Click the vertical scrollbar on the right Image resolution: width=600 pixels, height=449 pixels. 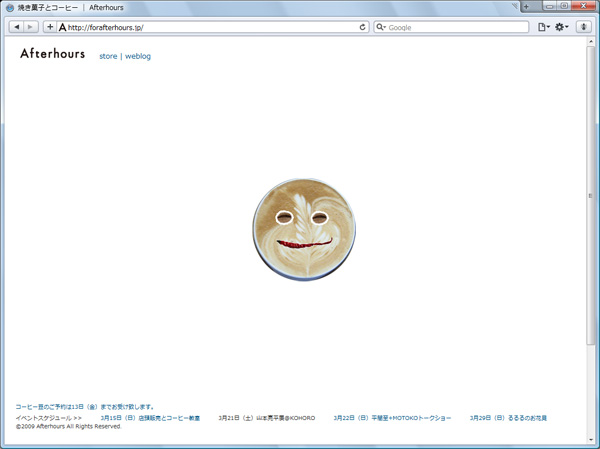point(591,200)
